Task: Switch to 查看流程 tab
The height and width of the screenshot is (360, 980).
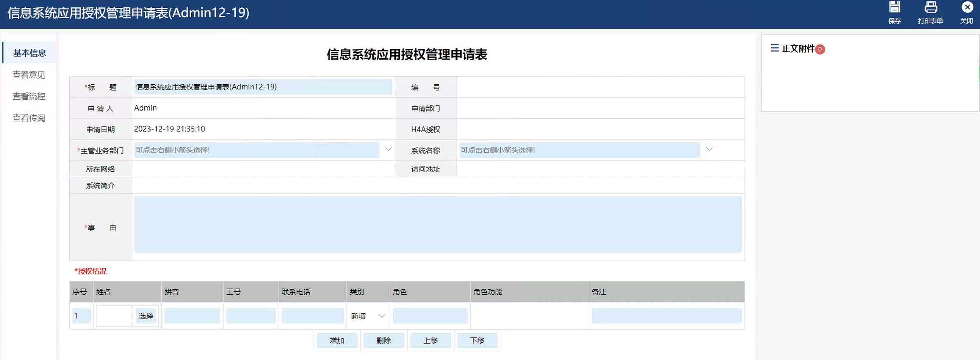Action: [29, 96]
